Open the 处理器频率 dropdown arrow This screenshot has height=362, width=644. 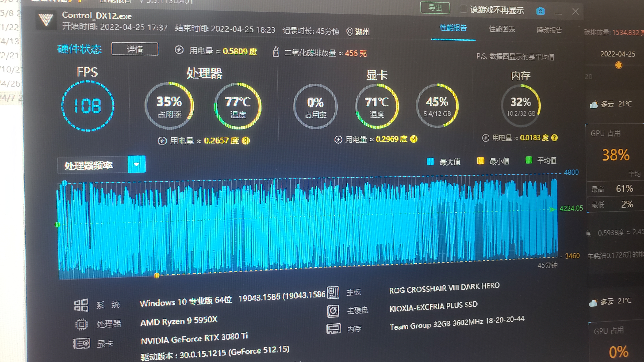tap(137, 164)
